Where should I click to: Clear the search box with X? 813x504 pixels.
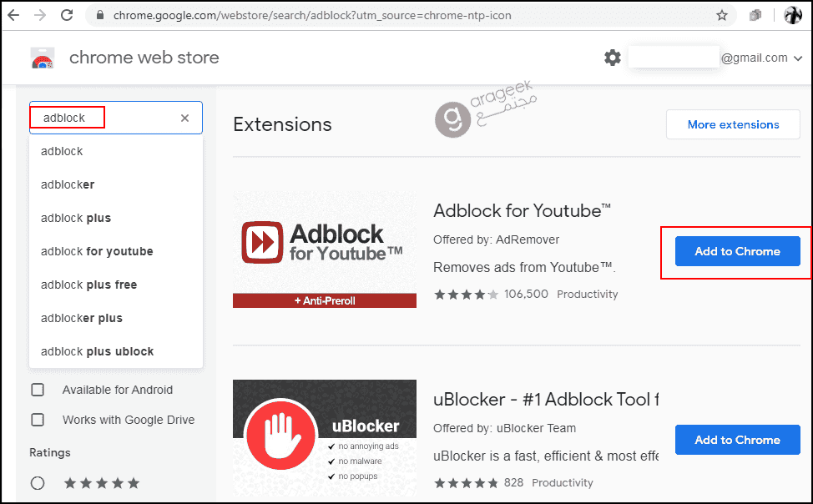click(x=184, y=118)
